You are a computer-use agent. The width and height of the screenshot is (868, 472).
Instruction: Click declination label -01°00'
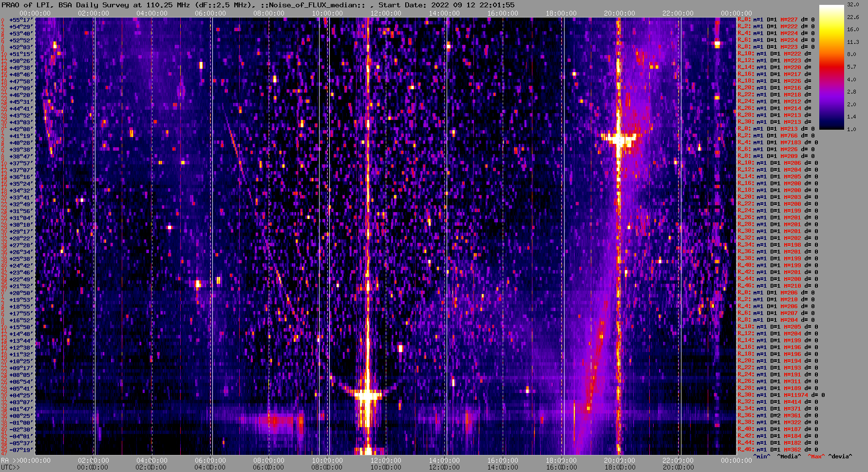[21, 422]
